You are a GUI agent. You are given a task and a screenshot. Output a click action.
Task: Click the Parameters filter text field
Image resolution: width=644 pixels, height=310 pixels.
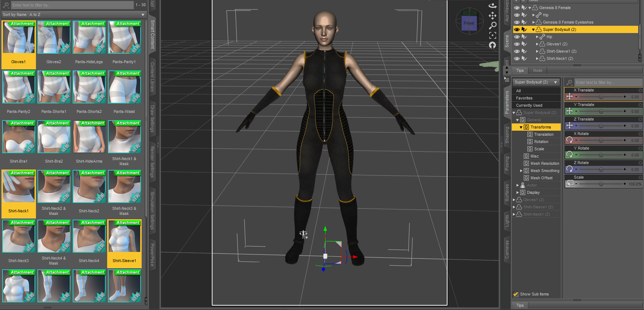(608, 82)
